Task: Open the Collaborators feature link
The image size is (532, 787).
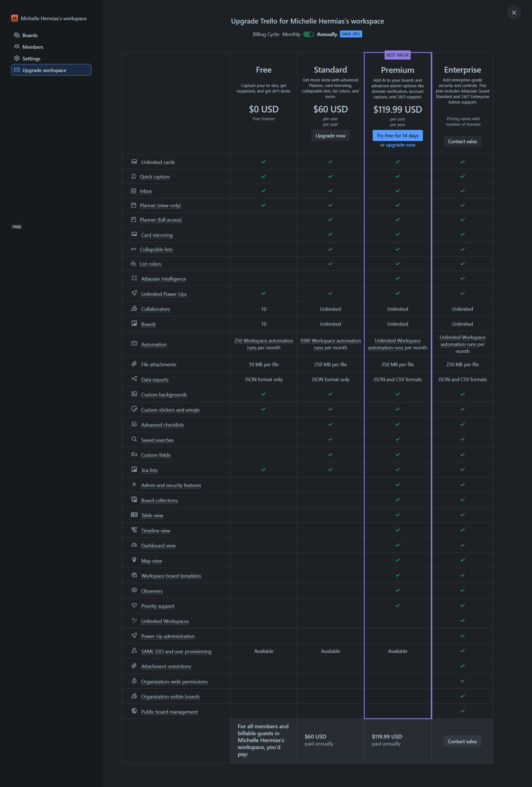Action: pyautogui.click(x=155, y=309)
